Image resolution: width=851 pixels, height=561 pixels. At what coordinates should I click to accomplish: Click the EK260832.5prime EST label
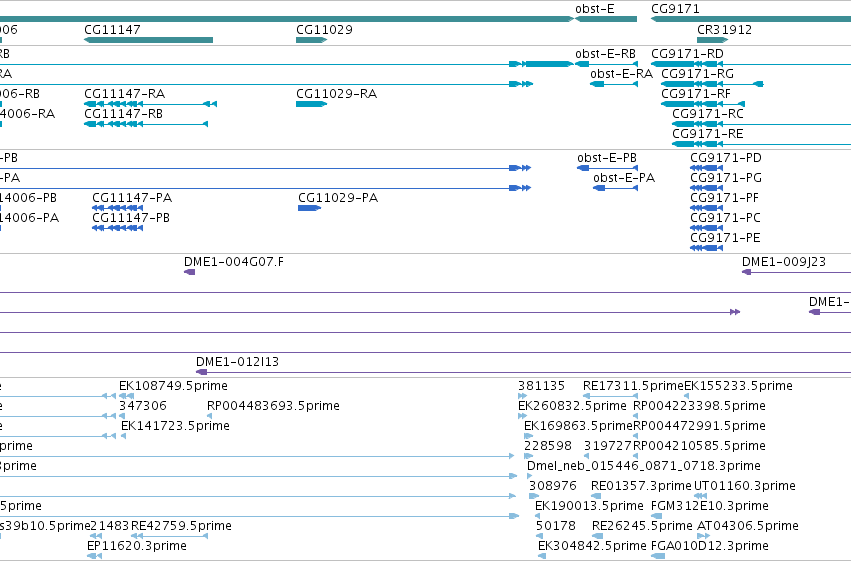[x=573, y=406]
